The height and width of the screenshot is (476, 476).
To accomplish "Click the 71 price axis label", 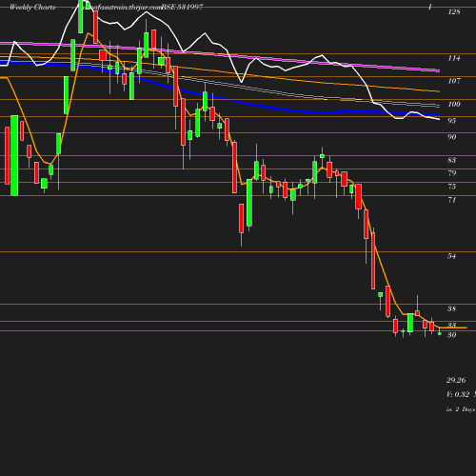I will click(x=451, y=200).
